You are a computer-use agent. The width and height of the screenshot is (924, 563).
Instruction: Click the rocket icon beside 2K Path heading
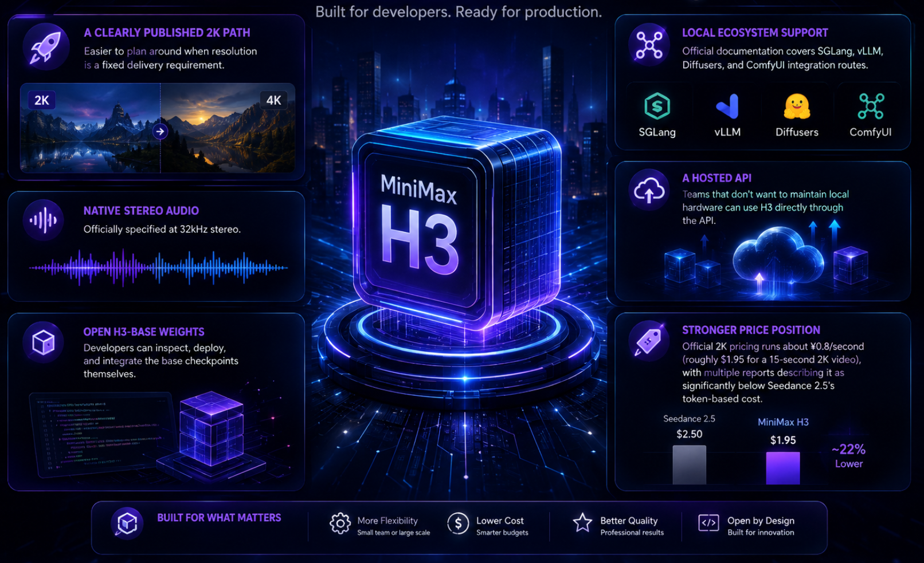click(46, 47)
